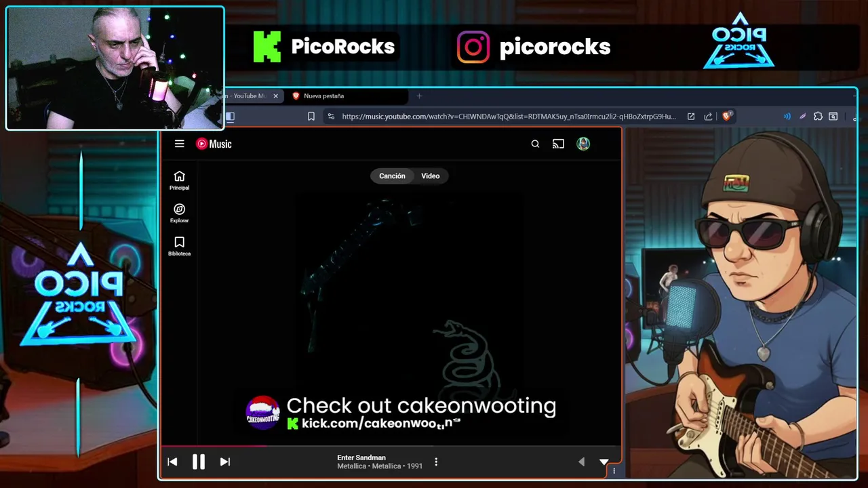Click the sidebar panel toggle icon
The image size is (868, 488).
click(x=230, y=117)
